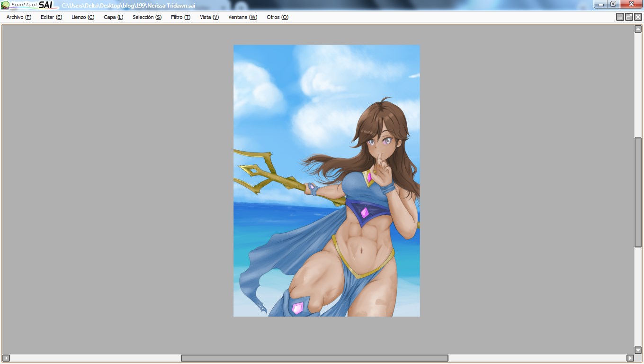Click the horizontal scrollbar thumb
The image size is (644, 364).
(x=314, y=358)
